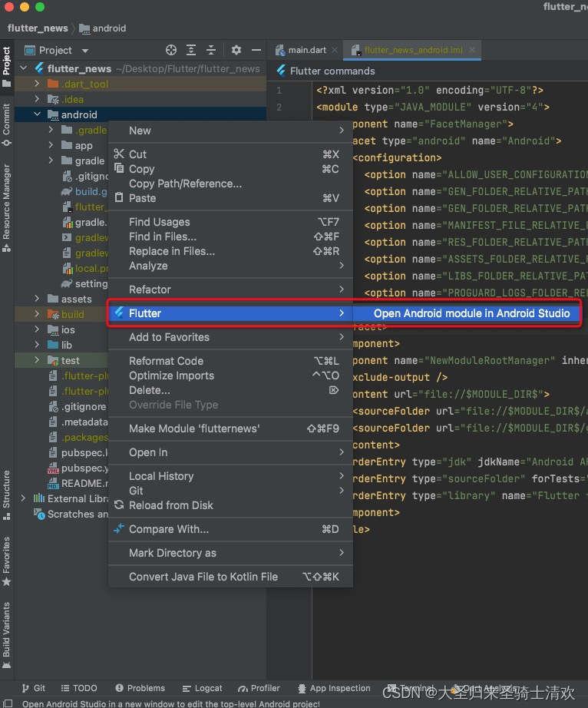
Task: Select Optimize Imports
Action: point(230,376)
